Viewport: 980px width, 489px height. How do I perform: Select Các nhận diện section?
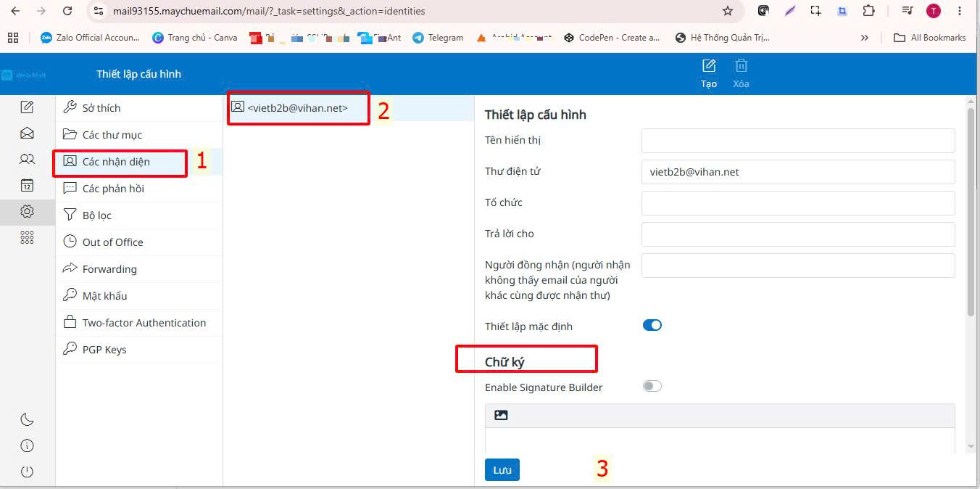click(139, 162)
